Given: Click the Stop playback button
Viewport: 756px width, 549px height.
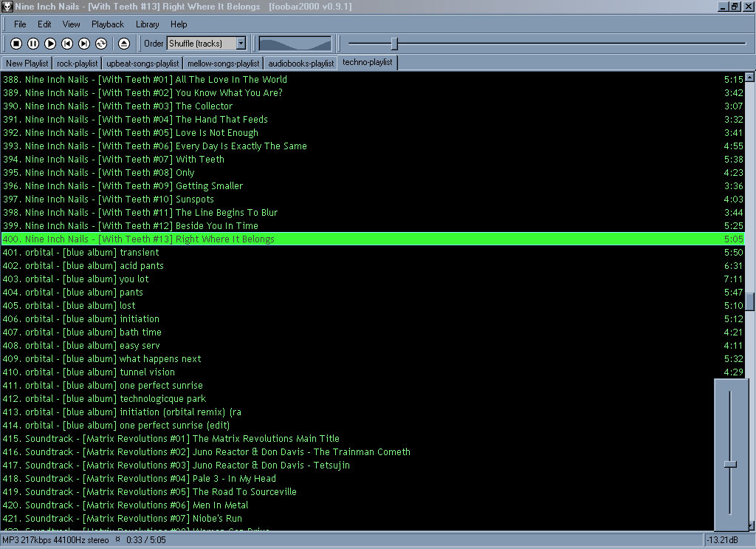Looking at the screenshot, I should pyautogui.click(x=16, y=44).
